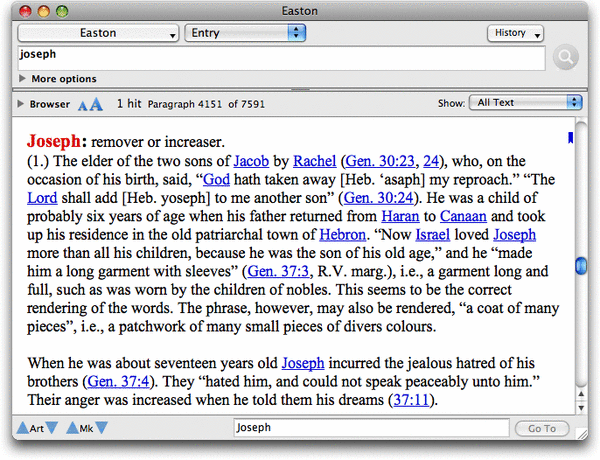Click the blue bookmark marker icon
Screen dimensions: 600x460
[x=570, y=138]
